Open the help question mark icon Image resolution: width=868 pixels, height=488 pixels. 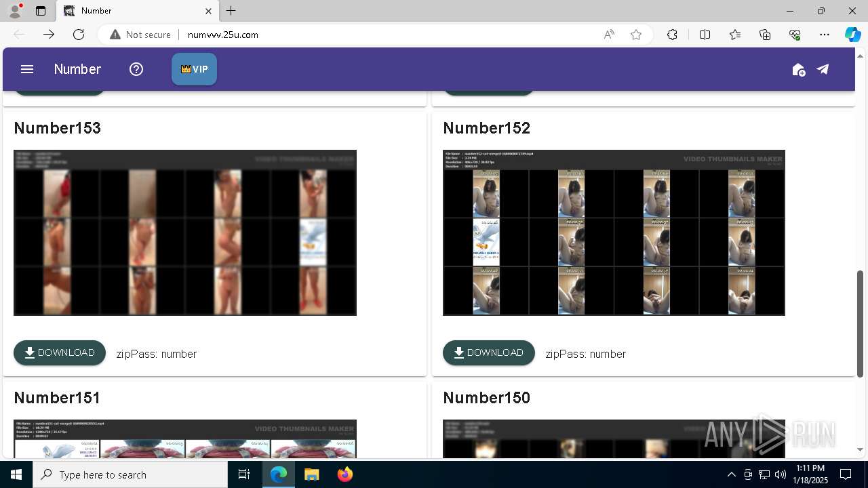(136, 69)
